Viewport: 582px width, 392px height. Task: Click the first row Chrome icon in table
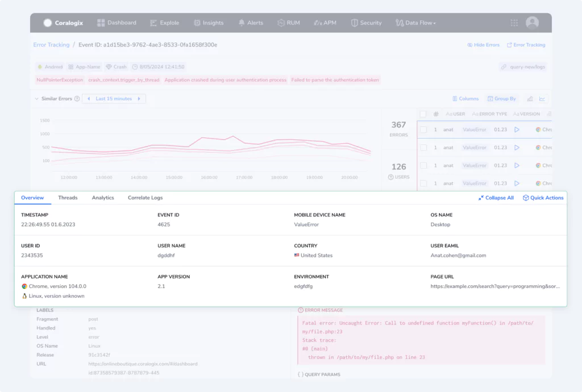coord(538,130)
